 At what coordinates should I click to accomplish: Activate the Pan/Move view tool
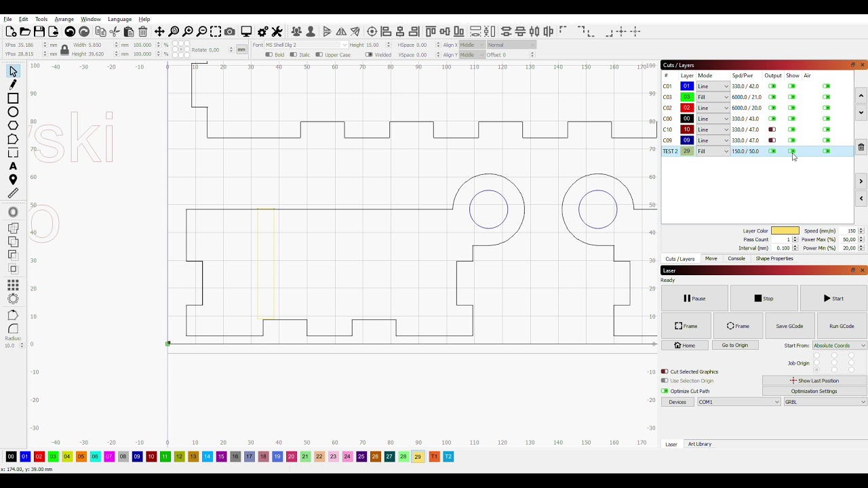click(159, 31)
